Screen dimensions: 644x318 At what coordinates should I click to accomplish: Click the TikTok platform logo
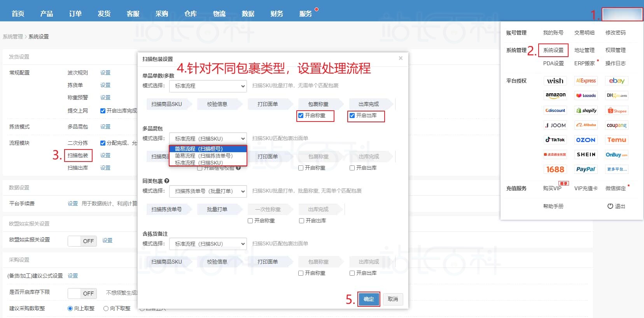(555, 140)
